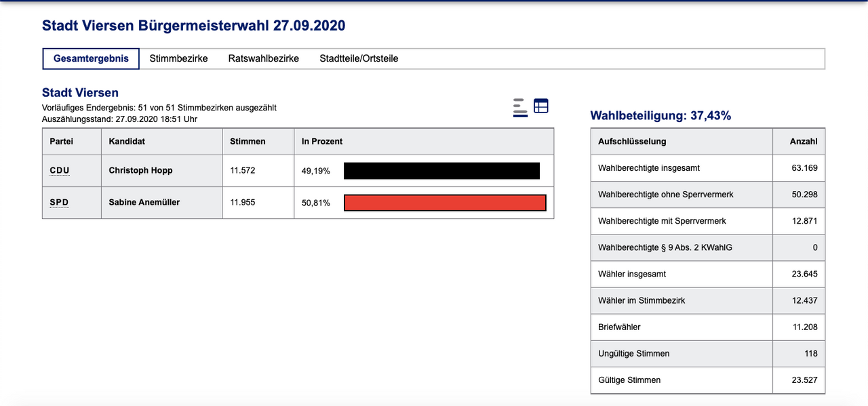Screen dimensions: 868x406
Task: Click the Wähler insgesamt row label
Action: pyautogui.click(x=632, y=274)
